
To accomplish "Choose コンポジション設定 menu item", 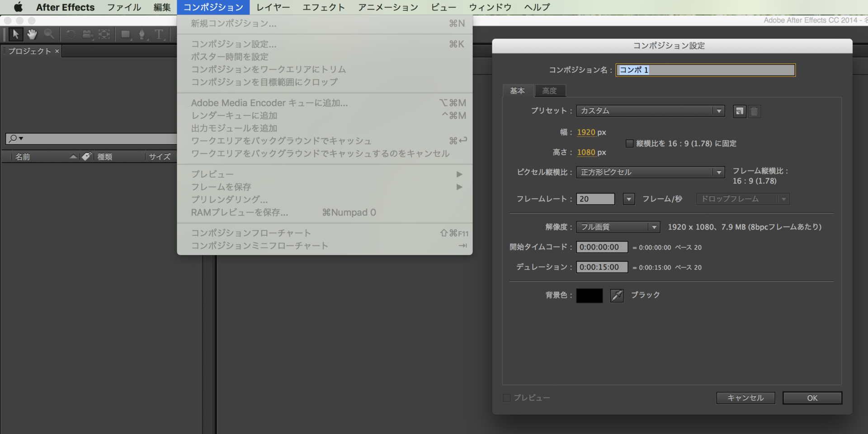I will point(325,44).
